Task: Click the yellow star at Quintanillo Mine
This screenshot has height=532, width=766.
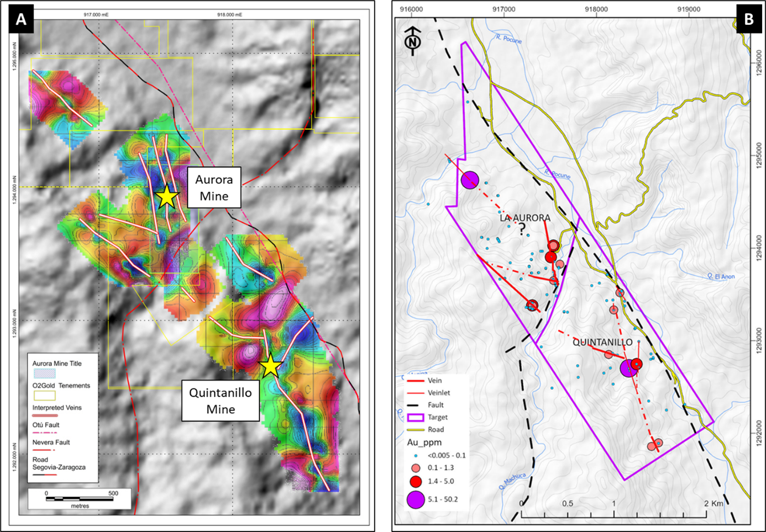Action: [x=270, y=366]
